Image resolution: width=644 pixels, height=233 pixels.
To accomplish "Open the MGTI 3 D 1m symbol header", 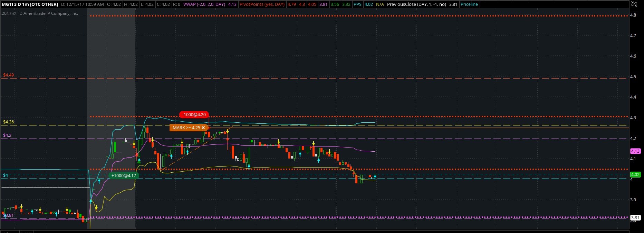I will 30,4.
